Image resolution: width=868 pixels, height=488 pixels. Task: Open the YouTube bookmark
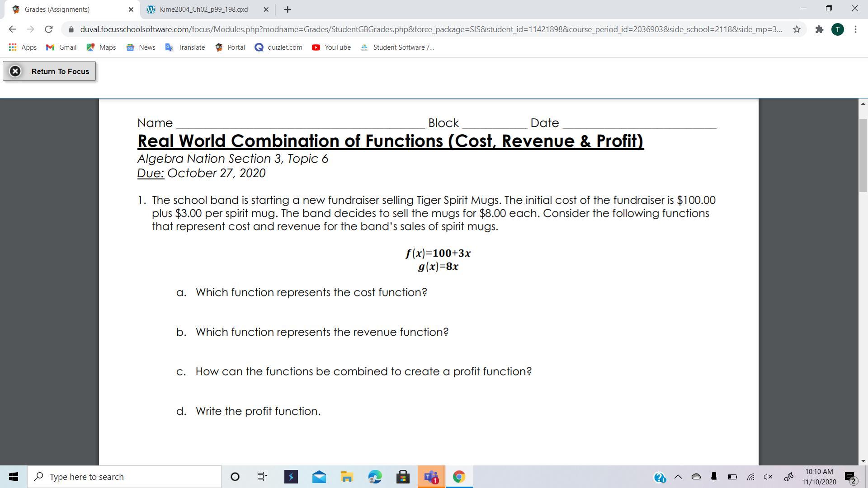pos(331,47)
